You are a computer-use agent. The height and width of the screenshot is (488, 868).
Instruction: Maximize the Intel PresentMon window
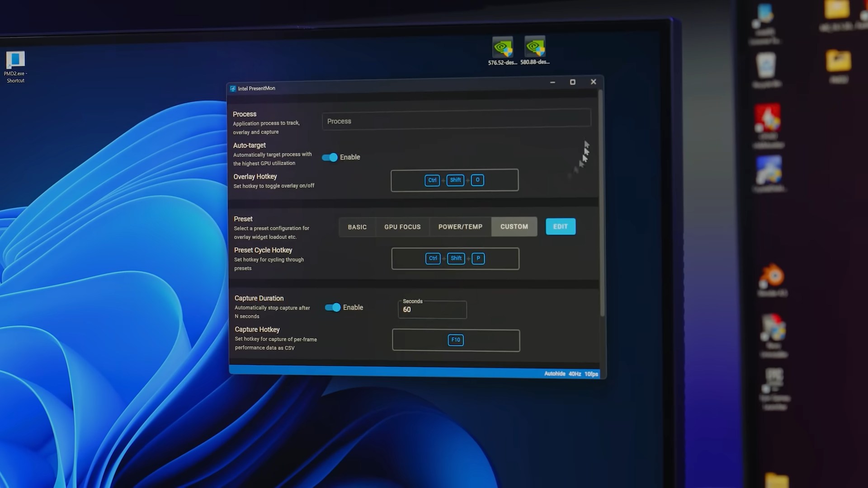click(x=572, y=82)
